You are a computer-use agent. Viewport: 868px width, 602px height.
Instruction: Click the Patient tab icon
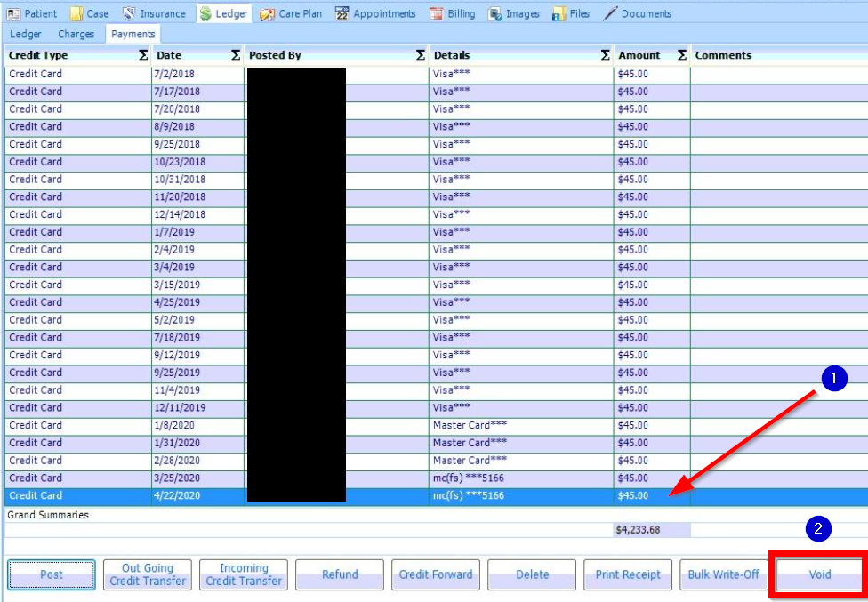(x=13, y=14)
